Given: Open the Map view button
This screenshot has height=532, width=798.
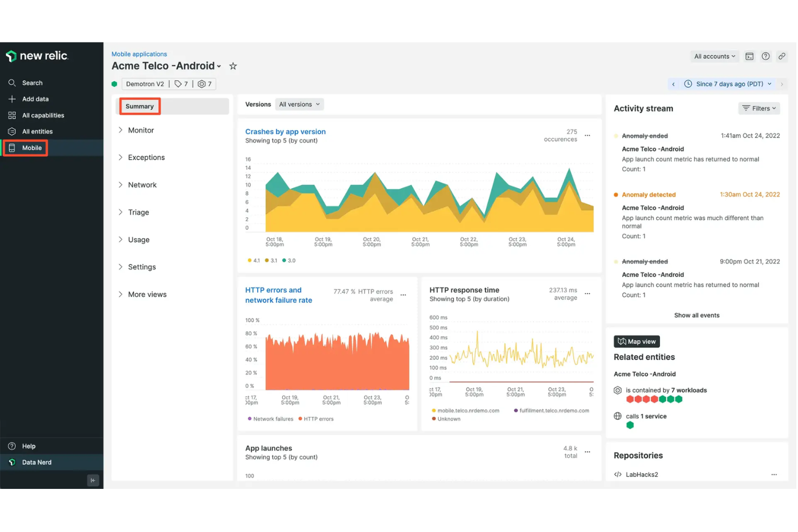Looking at the screenshot, I should pyautogui.click(x=637, y=341).
